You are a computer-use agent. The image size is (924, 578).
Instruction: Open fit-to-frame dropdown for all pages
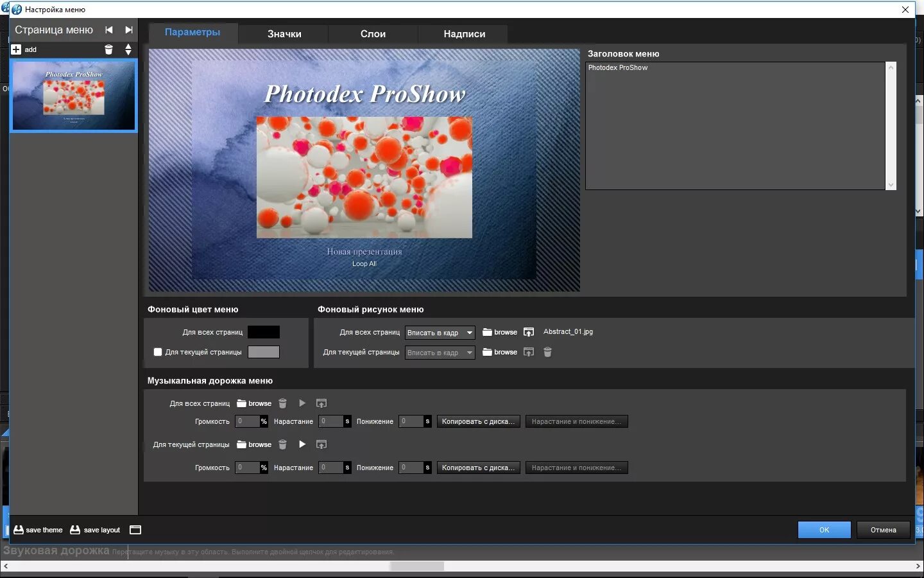(x=440, y=333)
